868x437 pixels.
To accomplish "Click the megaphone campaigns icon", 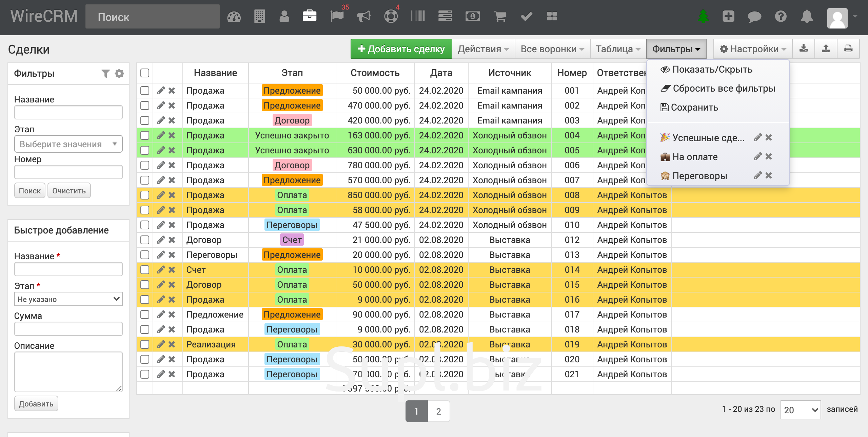I will point(364,16).
